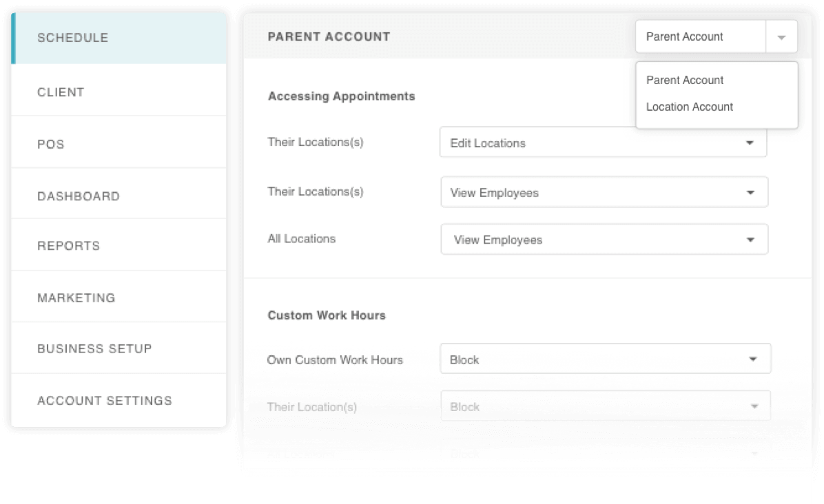Expand the Own Custom Work Hours Block dropdown
The width and height of the screenshot is (824, 504).
606,359
